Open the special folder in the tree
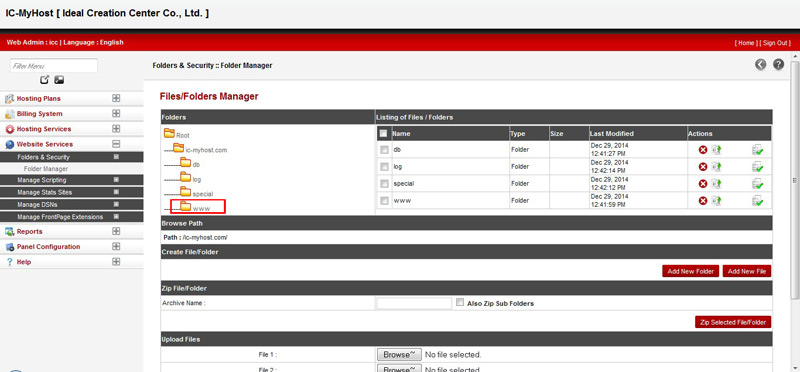The height and width of the screenshot is (372, 800). (x=196, y=193)
